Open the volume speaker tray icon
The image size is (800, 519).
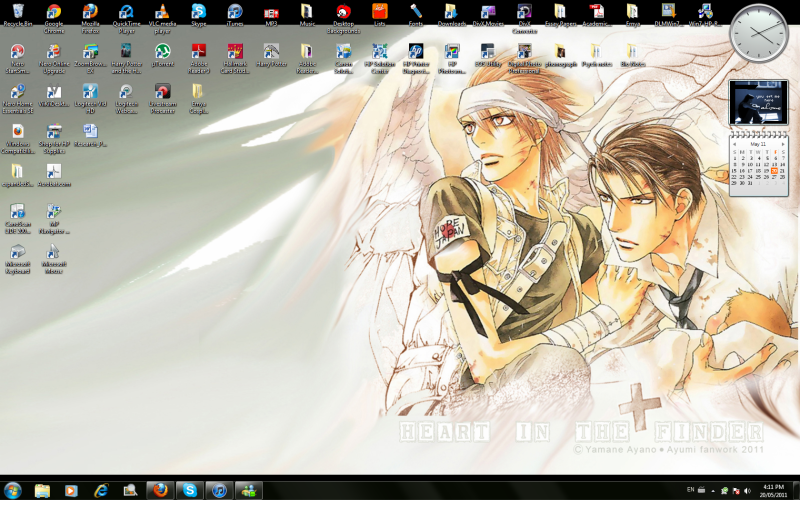(747, 491)
